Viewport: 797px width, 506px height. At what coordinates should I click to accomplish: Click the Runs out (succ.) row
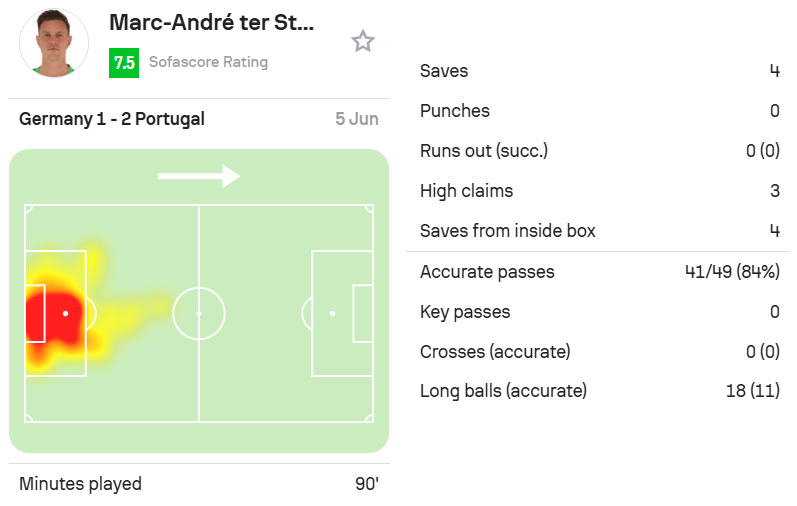pyautogui.click(x=600, y=151)
